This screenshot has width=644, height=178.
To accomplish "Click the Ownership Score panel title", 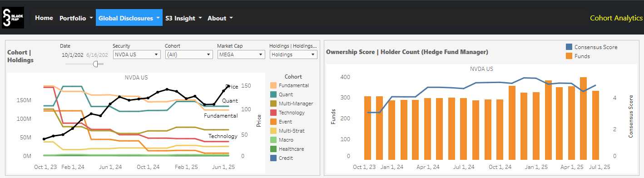I will 407,52.
